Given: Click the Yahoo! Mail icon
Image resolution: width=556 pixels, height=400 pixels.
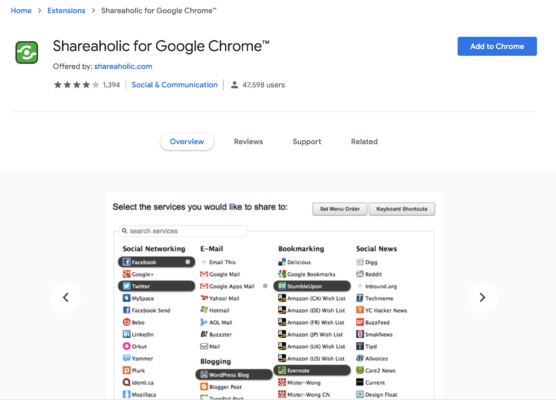Looking at the screenshot, I should (x=204, y=298).
